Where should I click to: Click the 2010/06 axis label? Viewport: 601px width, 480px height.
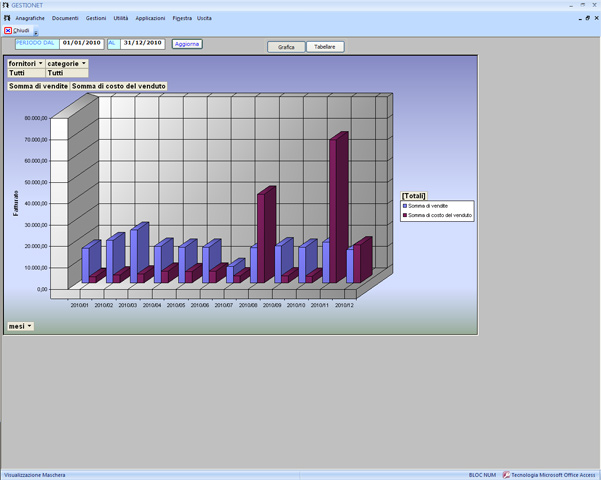pyautogui.click(x=200, y=305)
